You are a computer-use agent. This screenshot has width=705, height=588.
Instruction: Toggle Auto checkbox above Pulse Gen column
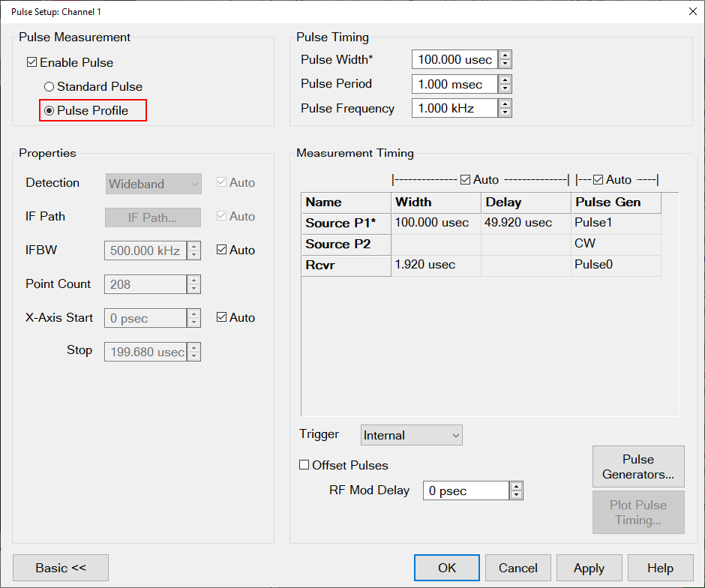point(598,180)
